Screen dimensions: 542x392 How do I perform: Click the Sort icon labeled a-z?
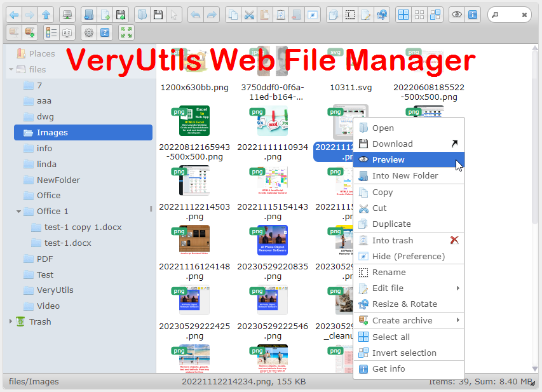(x=67, y=33)
